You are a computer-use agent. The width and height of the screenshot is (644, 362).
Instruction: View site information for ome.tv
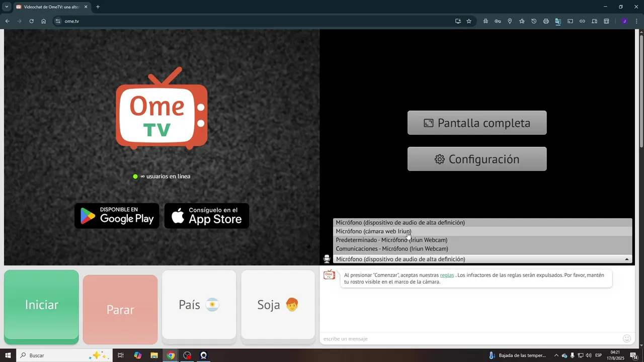[58, 21]
